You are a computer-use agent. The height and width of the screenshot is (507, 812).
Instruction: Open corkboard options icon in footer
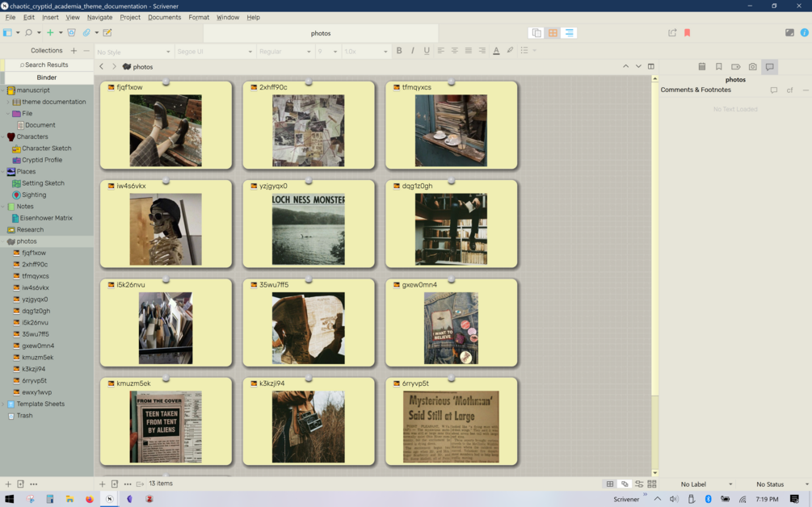tap(639, 484)
